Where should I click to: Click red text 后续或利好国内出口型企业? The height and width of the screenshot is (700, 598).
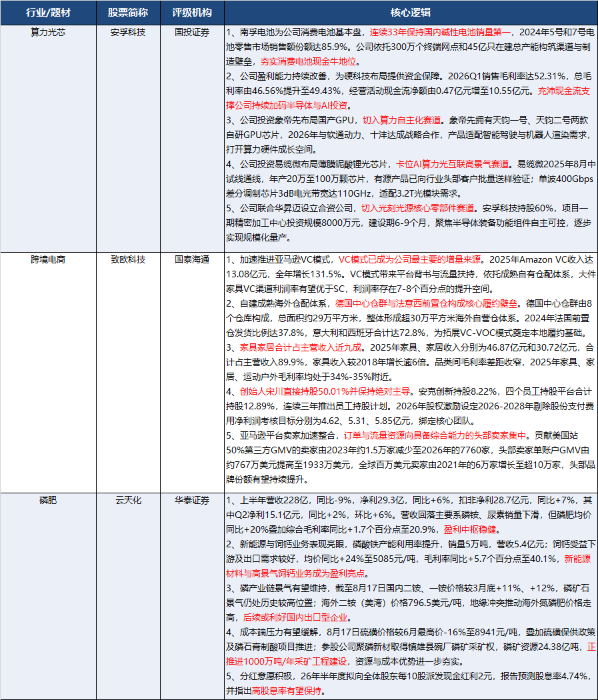(295, 617)
